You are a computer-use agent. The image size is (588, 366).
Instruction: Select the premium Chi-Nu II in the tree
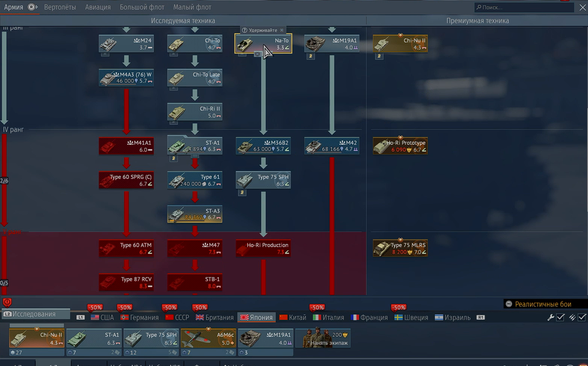coord(400,44)
